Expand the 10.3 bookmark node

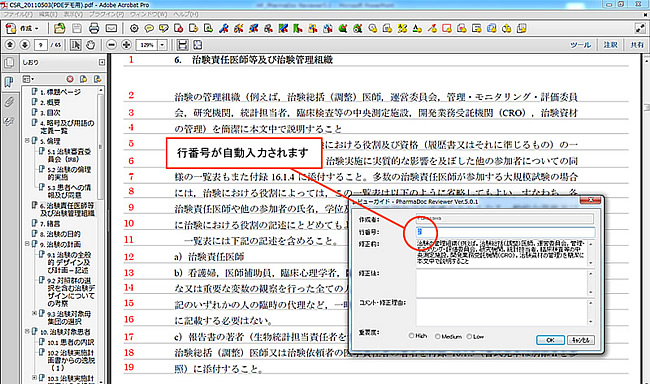point(34,378)
